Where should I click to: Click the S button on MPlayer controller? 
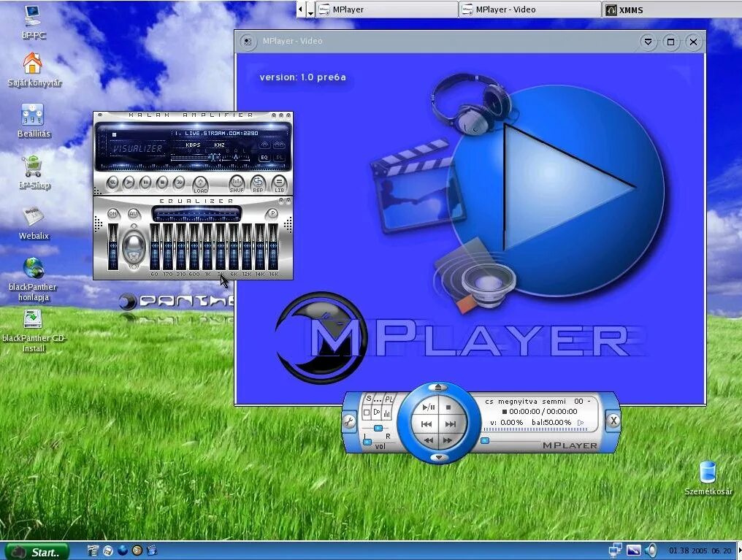point(369,399)
